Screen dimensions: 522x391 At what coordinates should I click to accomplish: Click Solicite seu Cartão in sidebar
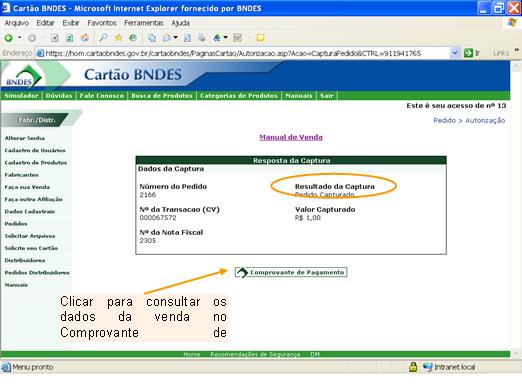[31, 248]
